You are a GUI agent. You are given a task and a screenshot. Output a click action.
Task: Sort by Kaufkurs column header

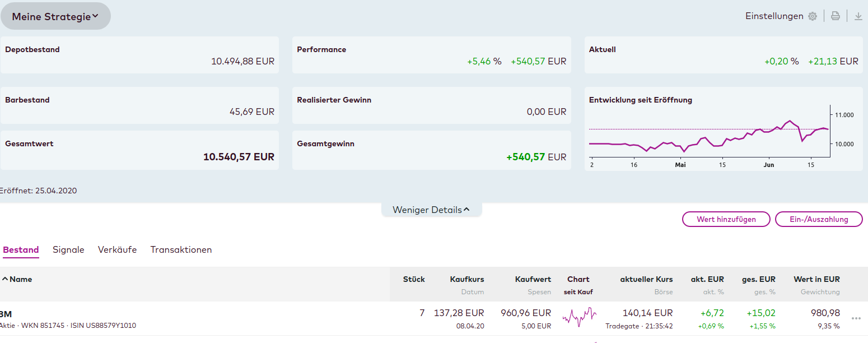(x=467, y=279)
